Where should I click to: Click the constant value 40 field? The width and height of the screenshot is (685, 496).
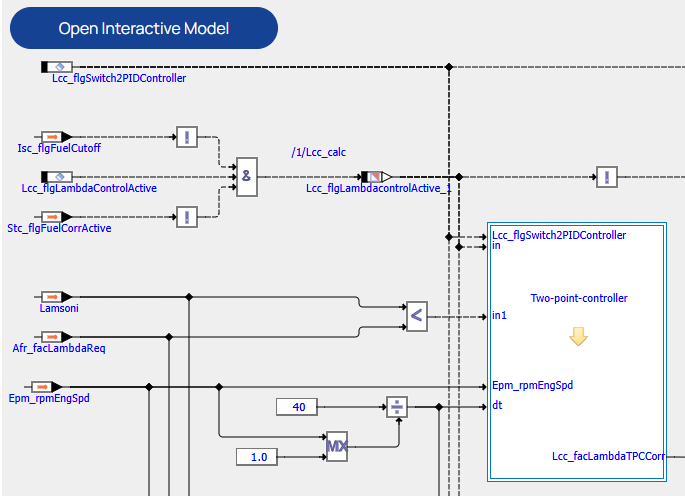(x=297, y=407)
